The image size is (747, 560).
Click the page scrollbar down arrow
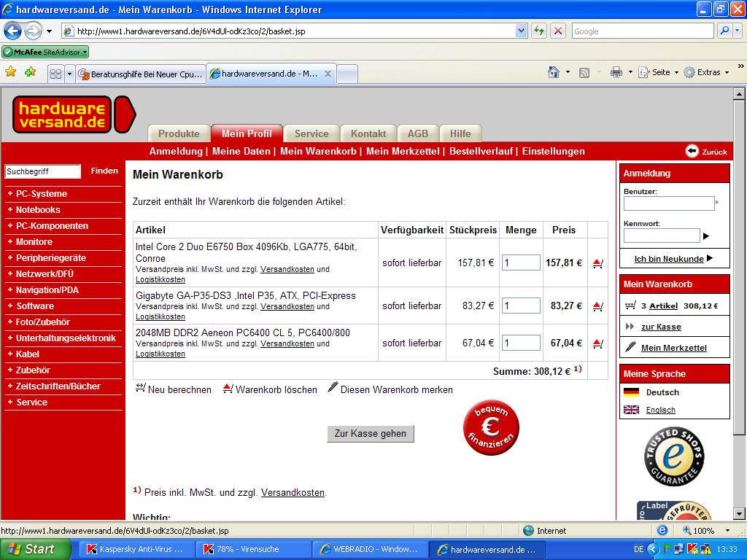tap(739, 513)
